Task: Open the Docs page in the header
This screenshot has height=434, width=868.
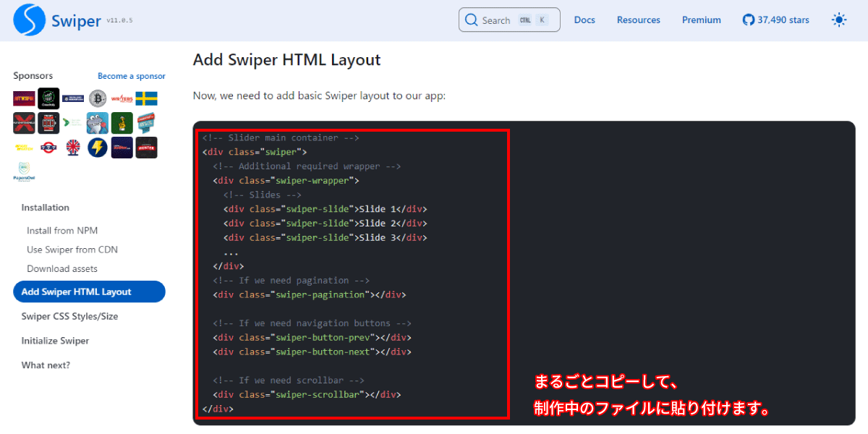Action: click(x=584, y=20)
